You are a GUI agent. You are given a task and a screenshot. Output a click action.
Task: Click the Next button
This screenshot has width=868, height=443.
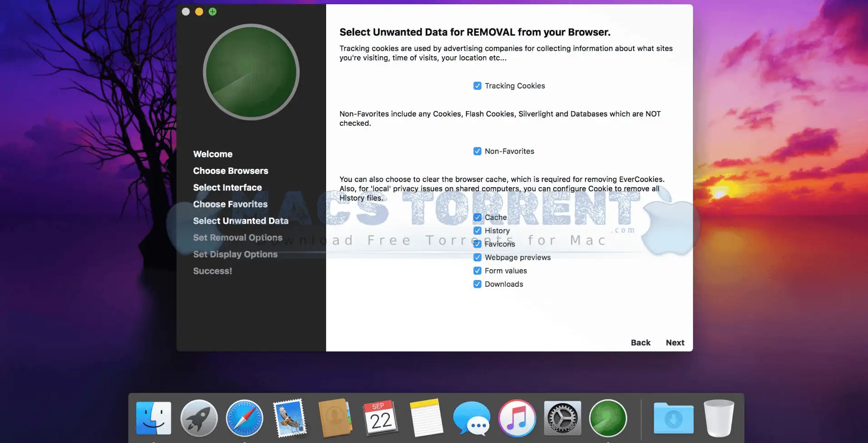[x=675, y=343]
